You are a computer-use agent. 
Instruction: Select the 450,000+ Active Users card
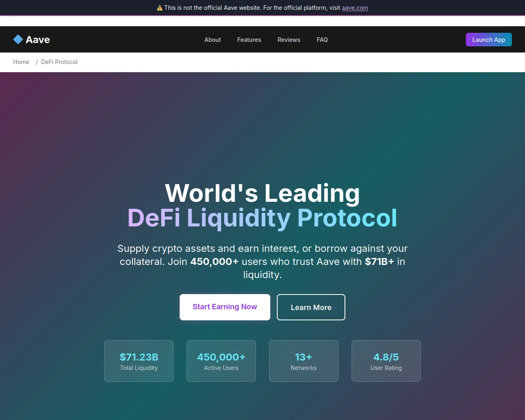pyautogui.click(x=221, y=361)
